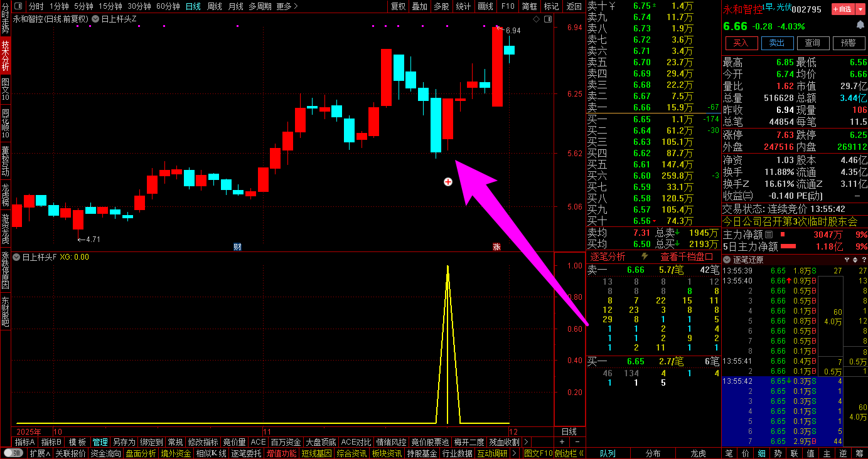Click the 永和智控 stock name
Screen dimensions: 868x459
(743, 9)
